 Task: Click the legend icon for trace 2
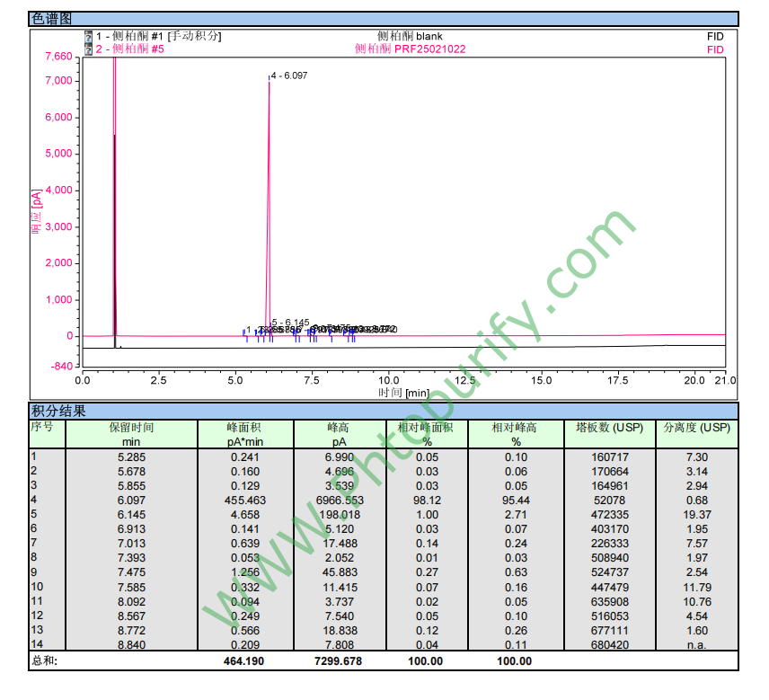tap(88, 49)
